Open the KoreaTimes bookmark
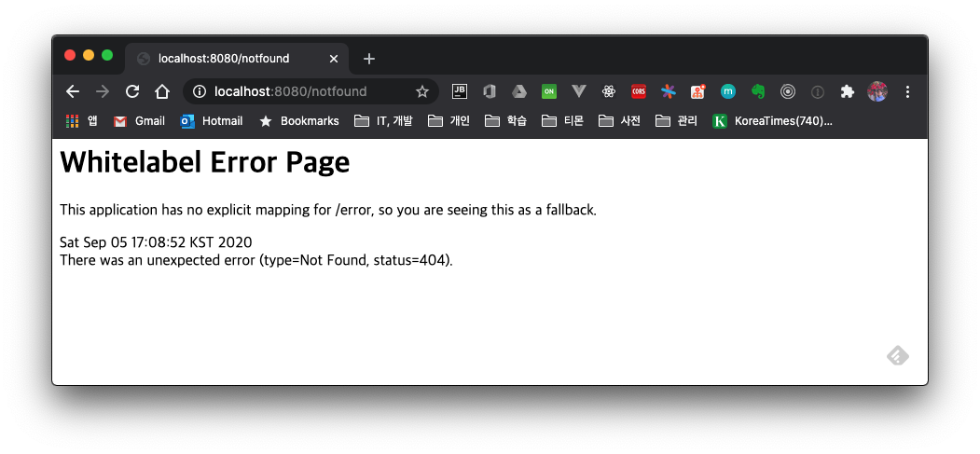980x454 pixels. point(772,120)
